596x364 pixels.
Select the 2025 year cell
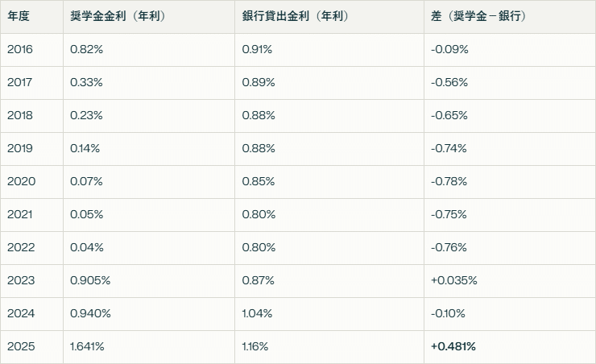(20, 347)
